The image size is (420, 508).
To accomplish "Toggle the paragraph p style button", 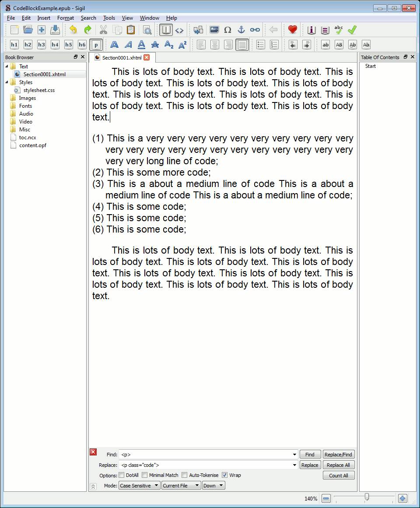I will 96,45.
